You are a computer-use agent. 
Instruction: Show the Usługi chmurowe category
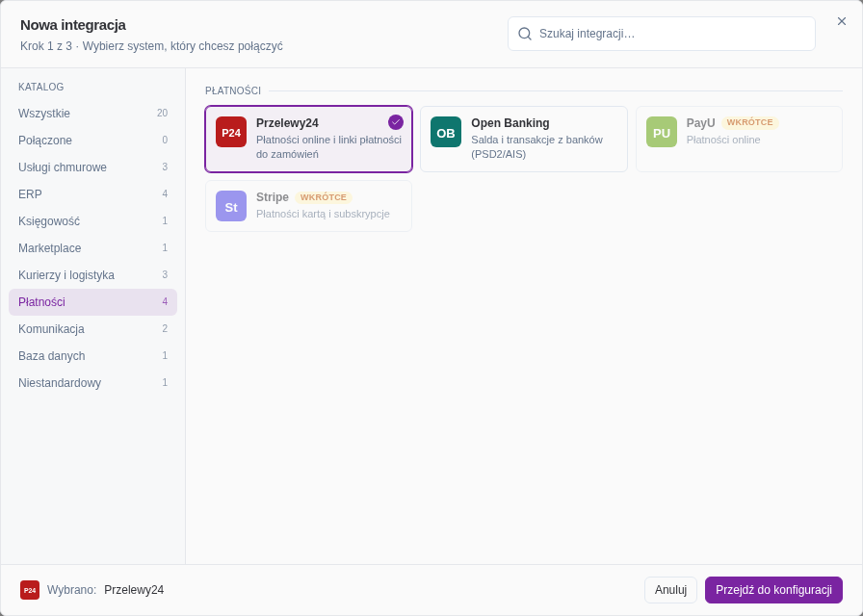[93, 167]
